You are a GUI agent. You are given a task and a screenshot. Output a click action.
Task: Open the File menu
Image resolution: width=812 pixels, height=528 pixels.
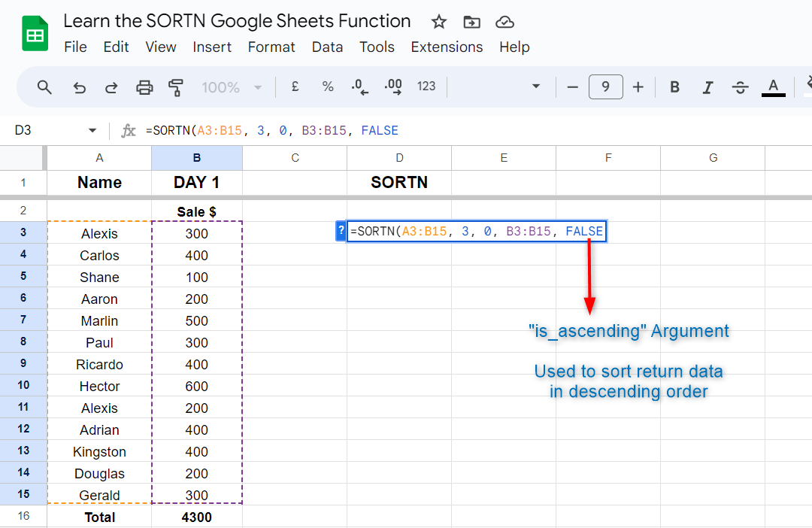pyautogui.click(x=76, y=47)
